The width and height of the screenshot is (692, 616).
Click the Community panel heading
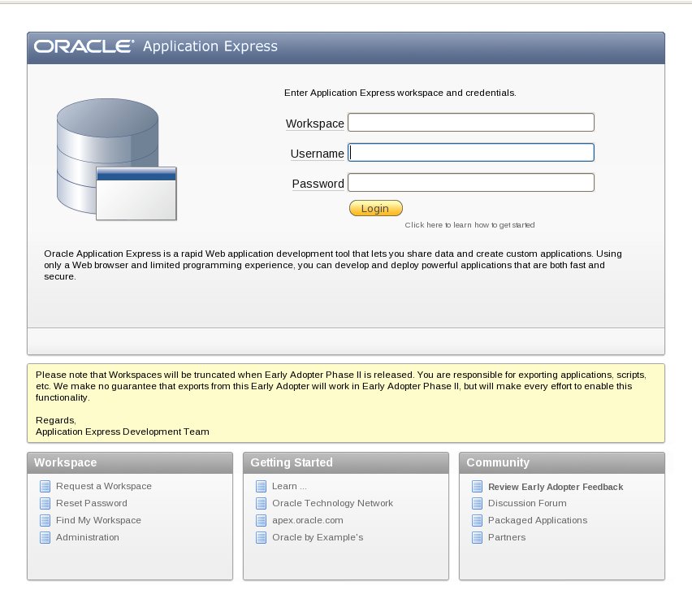(x=498, y=462)
